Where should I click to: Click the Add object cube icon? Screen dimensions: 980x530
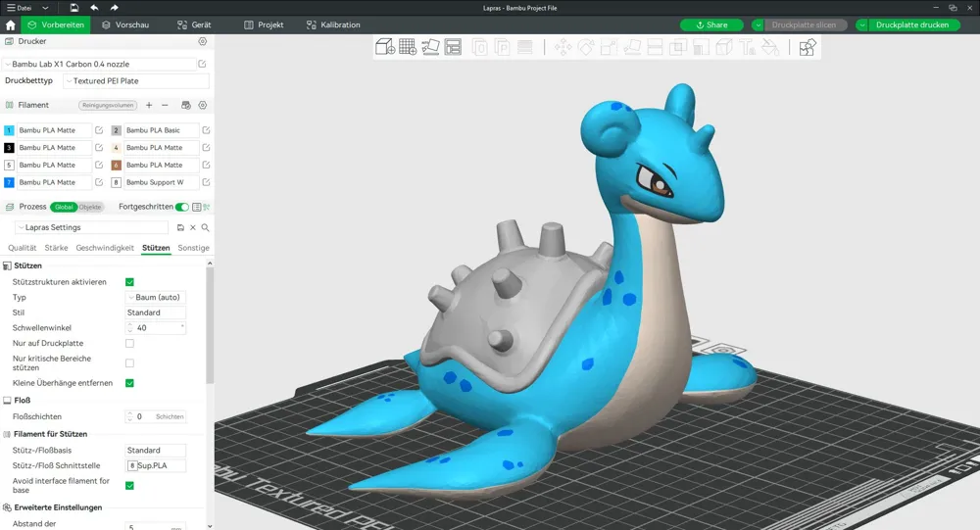[x=385, y=47]
